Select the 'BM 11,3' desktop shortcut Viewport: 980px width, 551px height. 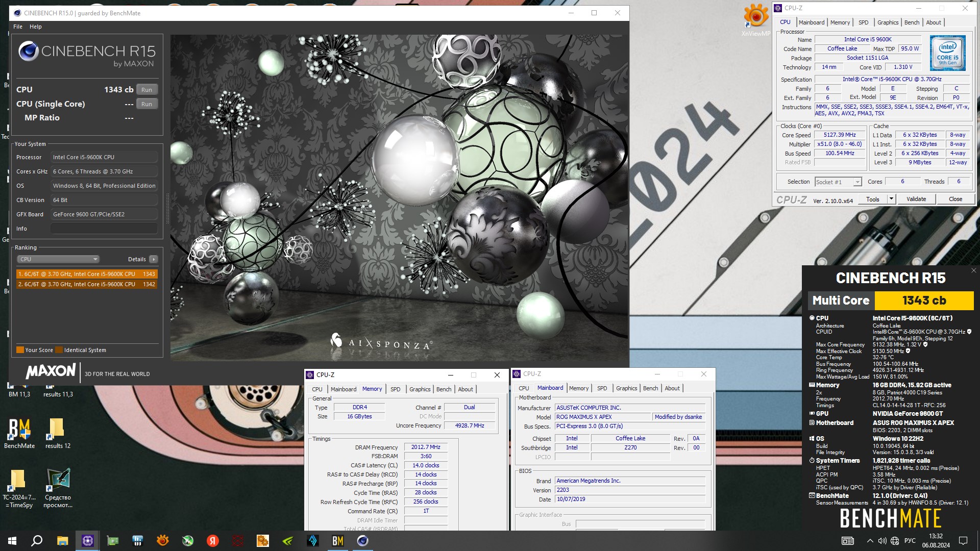pos(19,394)
